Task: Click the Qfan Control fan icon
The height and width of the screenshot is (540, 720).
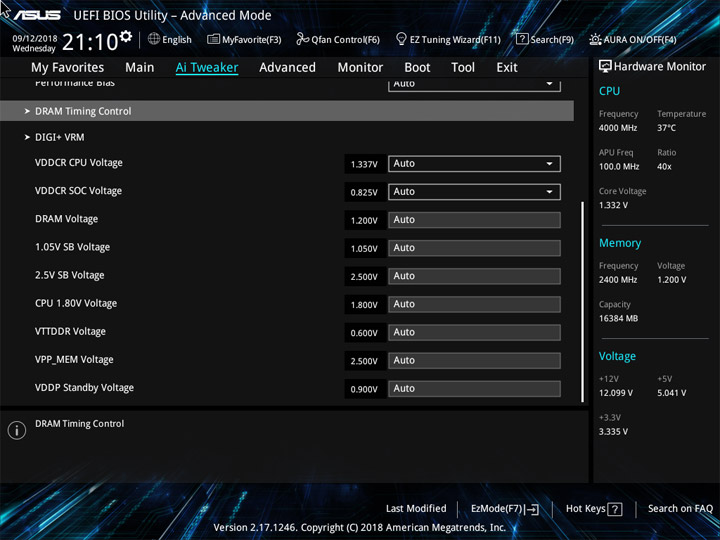Action: click(302, 39)
